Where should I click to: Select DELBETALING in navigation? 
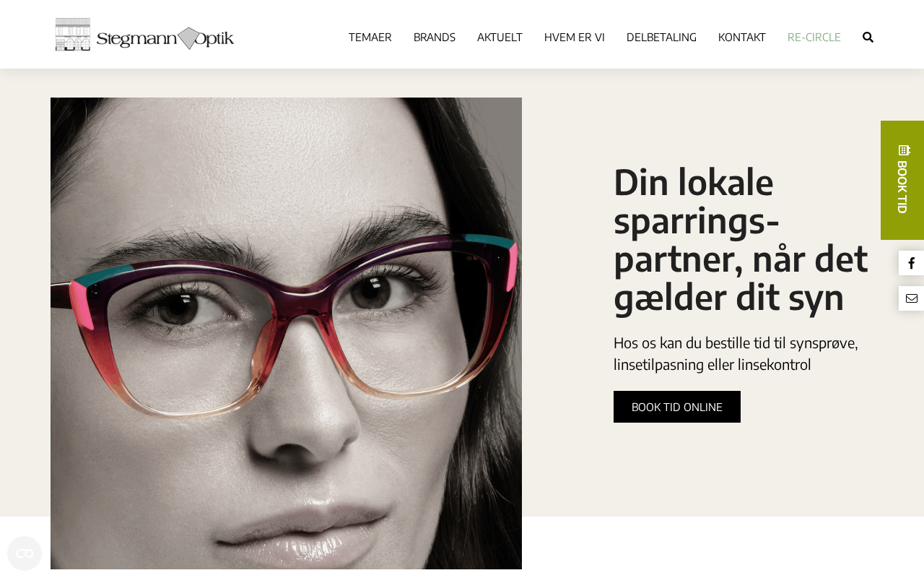pos(661,37)
